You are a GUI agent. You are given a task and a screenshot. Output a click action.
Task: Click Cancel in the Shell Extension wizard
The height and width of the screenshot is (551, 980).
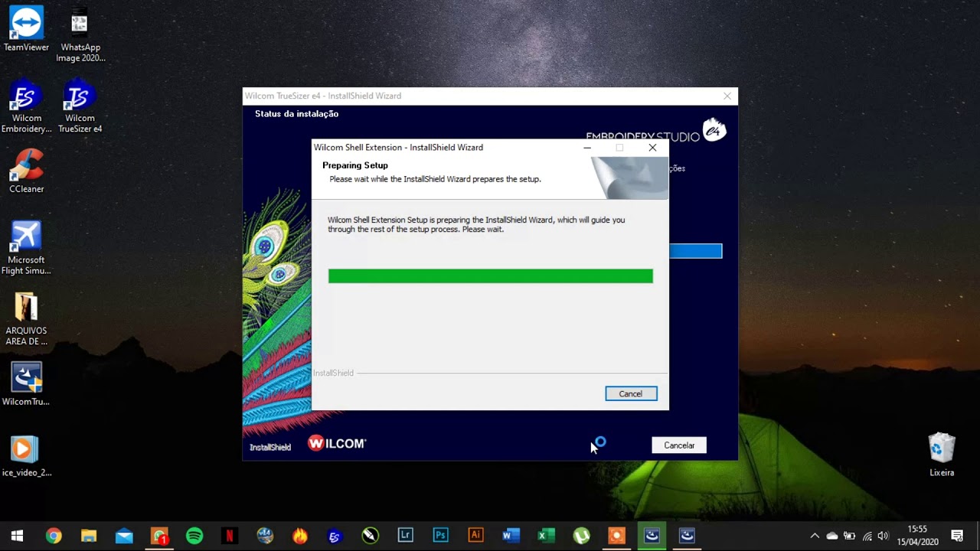point(631,393)
